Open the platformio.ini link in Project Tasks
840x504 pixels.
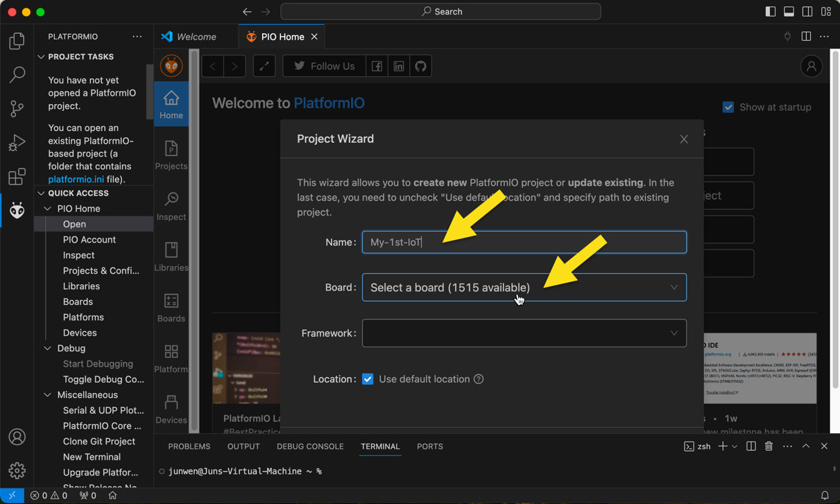click(x=76, y=180)
